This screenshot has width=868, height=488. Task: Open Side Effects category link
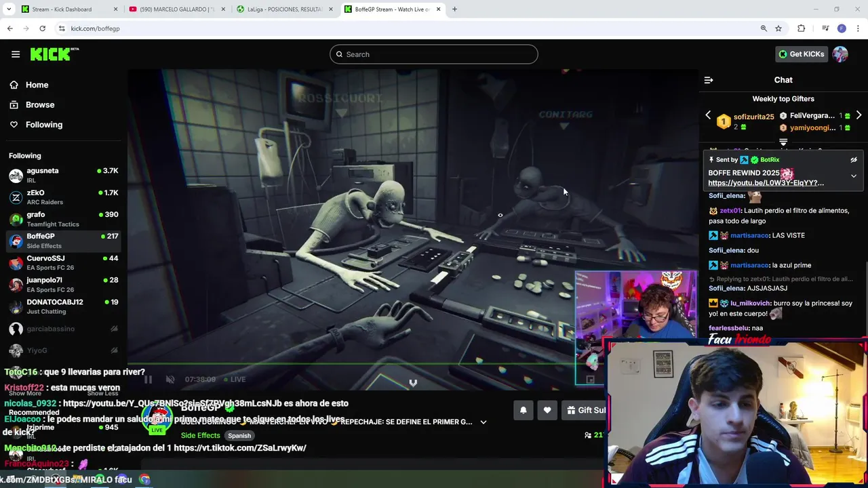click(200, 436)
